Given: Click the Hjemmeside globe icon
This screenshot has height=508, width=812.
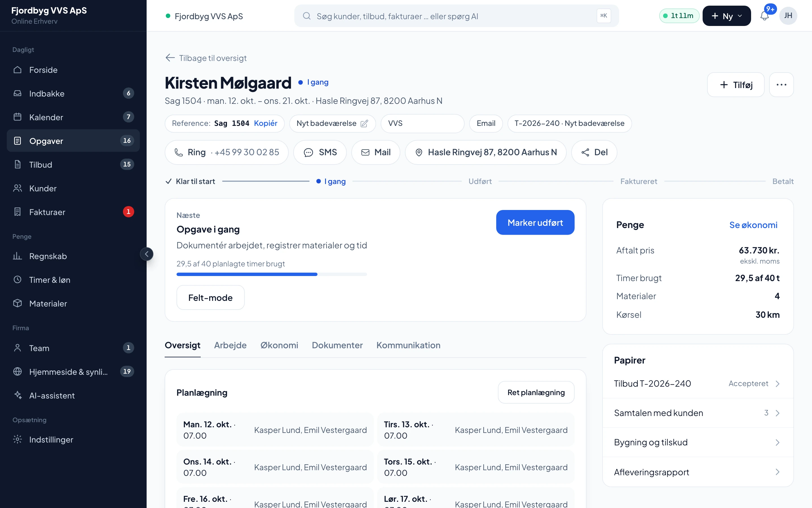Looking at the screenshot, I should coord(17,372).
